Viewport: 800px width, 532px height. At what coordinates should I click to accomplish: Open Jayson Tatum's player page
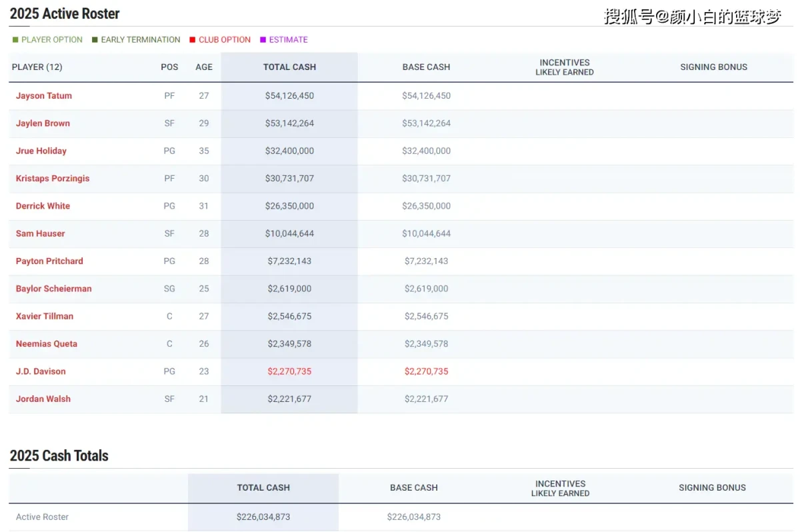coord(44,96)
